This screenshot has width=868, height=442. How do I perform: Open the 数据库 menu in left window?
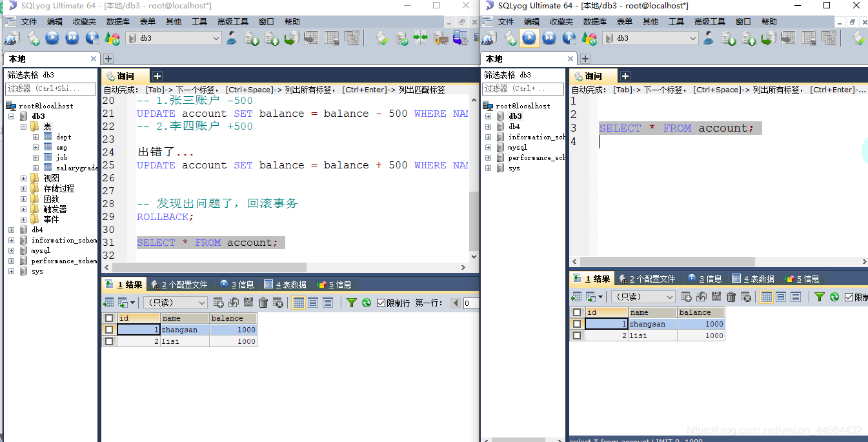click(117, 21)
